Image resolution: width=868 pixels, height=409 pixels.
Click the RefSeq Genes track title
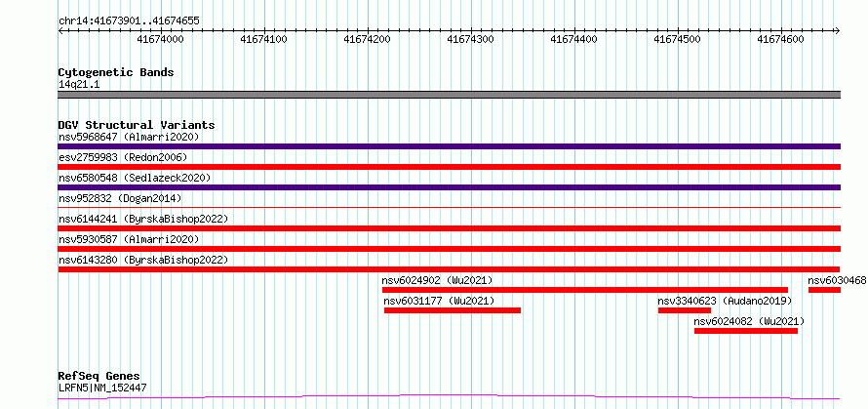[99, 377]
